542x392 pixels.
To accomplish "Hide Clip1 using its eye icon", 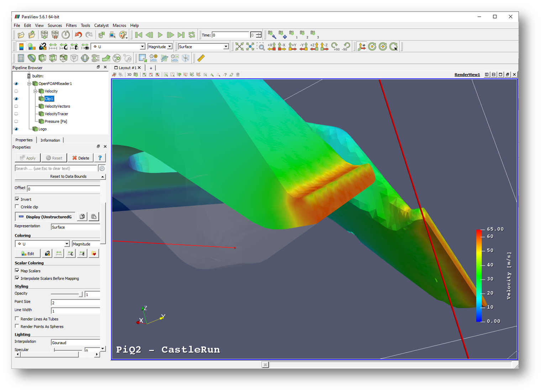I will pos(16,99).
